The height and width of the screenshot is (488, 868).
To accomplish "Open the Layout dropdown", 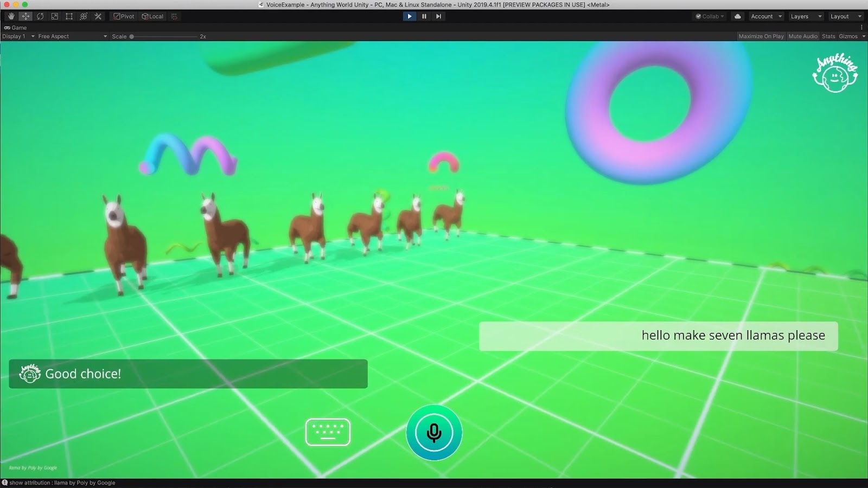I will click(846, 16).
